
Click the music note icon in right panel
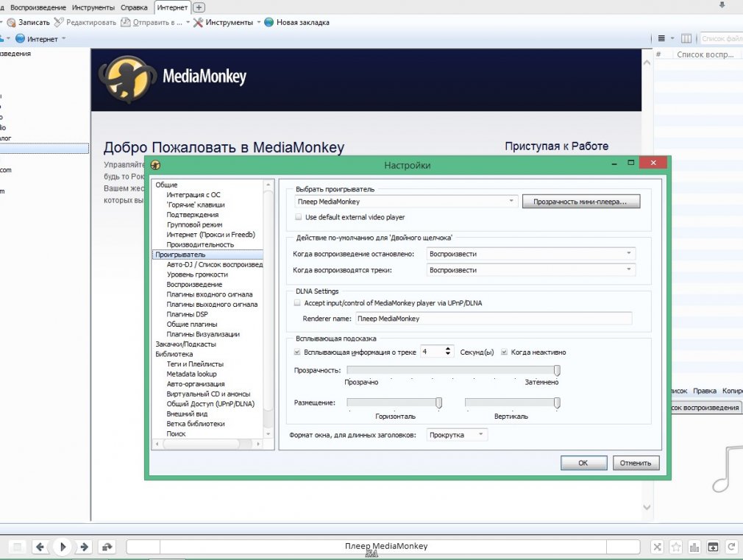(728, 469)
